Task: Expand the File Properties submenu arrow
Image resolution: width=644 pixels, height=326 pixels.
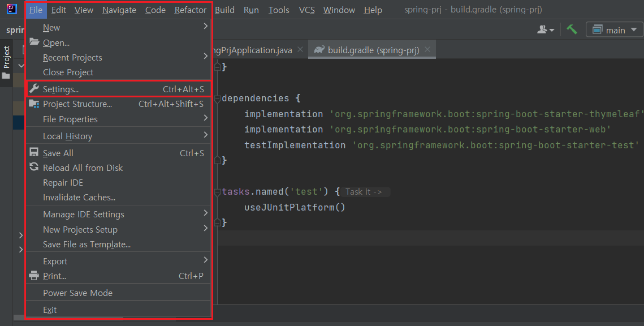Action: (x=206, y=118)
